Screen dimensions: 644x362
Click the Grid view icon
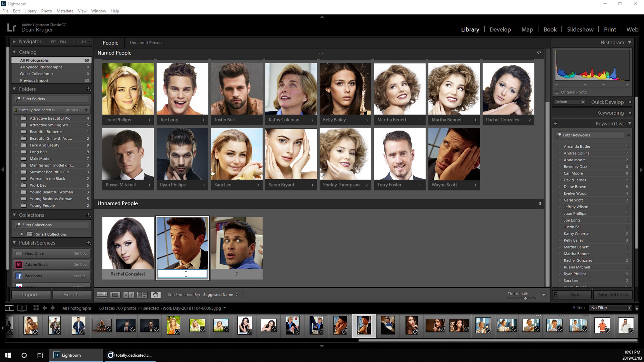click(x=102, y=294)
